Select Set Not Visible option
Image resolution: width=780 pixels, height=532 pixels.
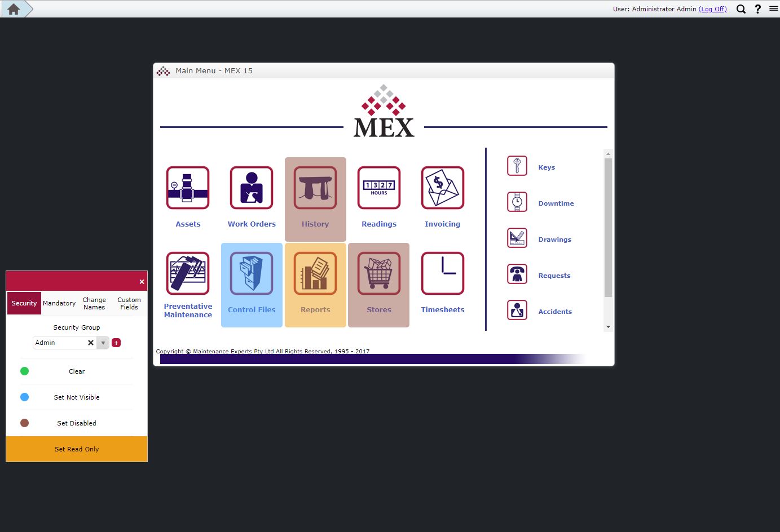pos(77,397)
